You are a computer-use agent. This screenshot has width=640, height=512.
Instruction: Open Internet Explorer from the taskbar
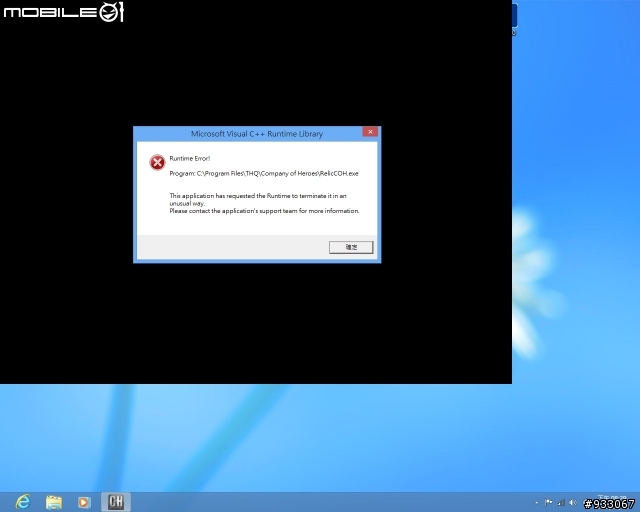23,501
